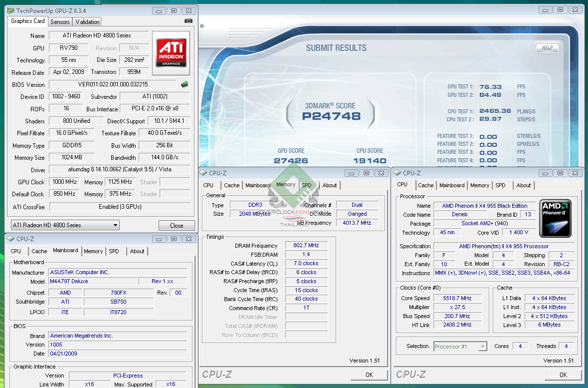Click the 3DMark score P24748
This screenshot has width=588, height=388.
332,116
